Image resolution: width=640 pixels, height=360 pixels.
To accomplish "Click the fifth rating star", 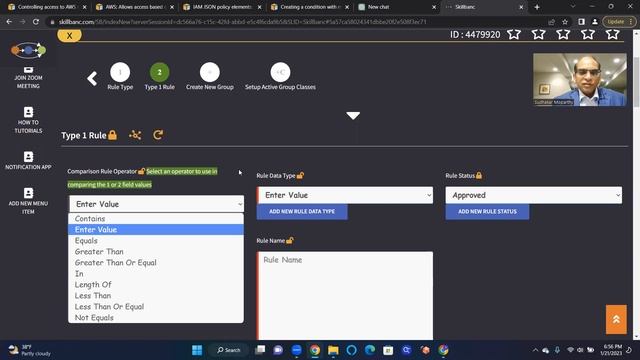I will click(x=613, y=34).
